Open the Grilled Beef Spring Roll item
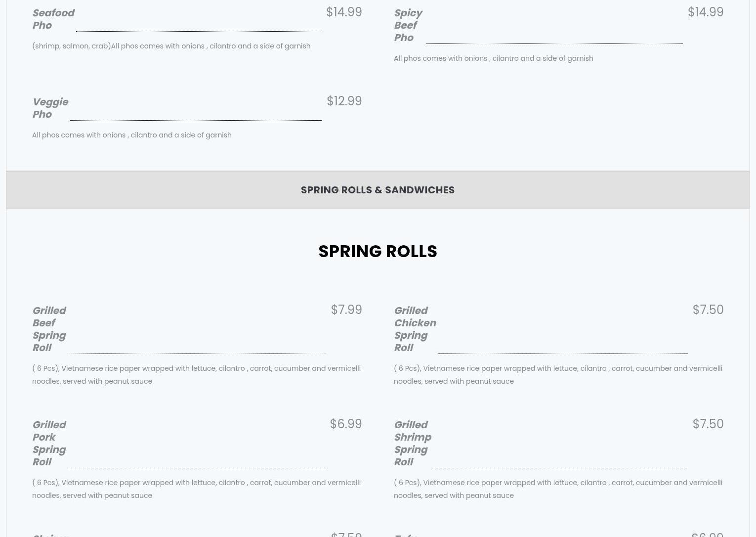 49,329
